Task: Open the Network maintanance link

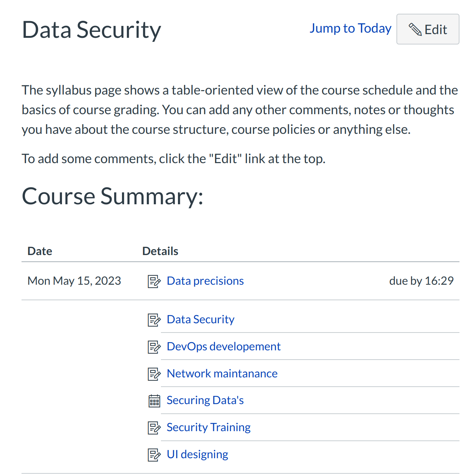Action: point(222,374)
